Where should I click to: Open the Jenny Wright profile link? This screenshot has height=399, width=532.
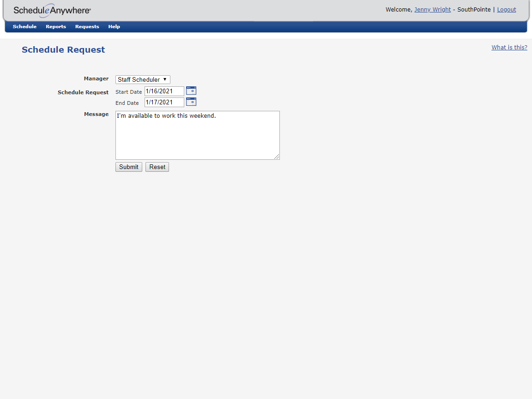pos(432,10)
